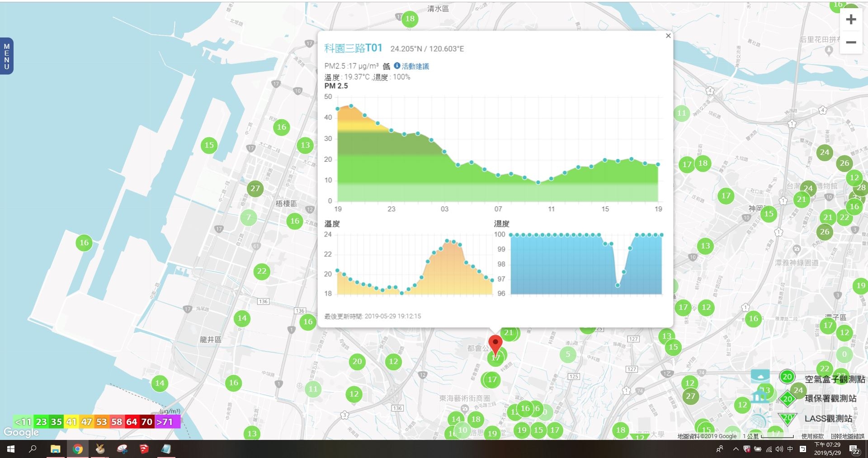Click the circle 20 legend marker
Screen dimensions: 868x458
click(x=787, y=377)
